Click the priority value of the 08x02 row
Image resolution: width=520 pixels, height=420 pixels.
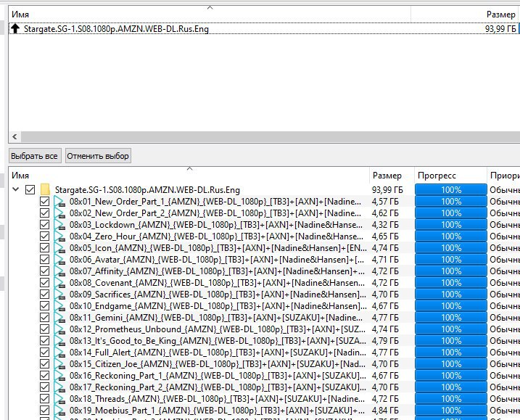pos(505,213)
